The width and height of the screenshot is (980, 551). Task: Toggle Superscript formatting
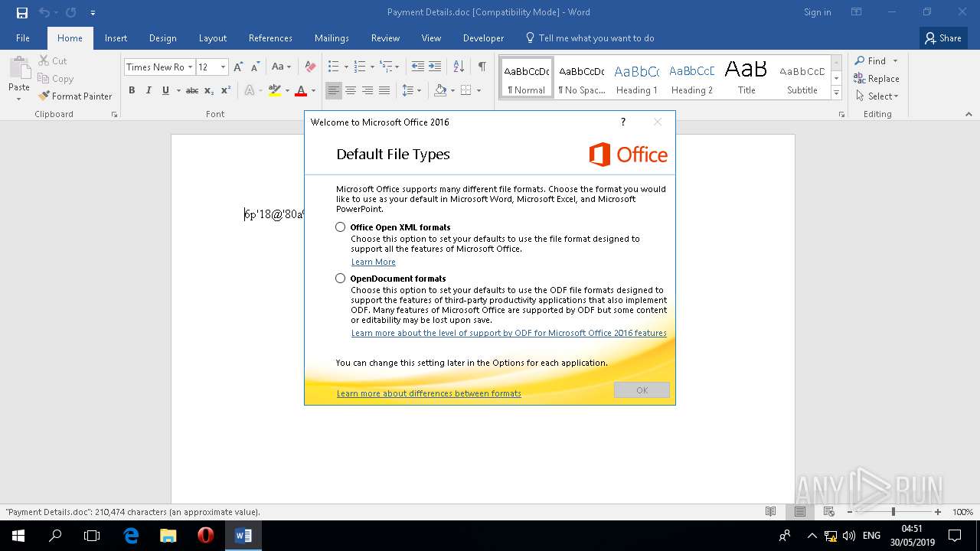226,90
